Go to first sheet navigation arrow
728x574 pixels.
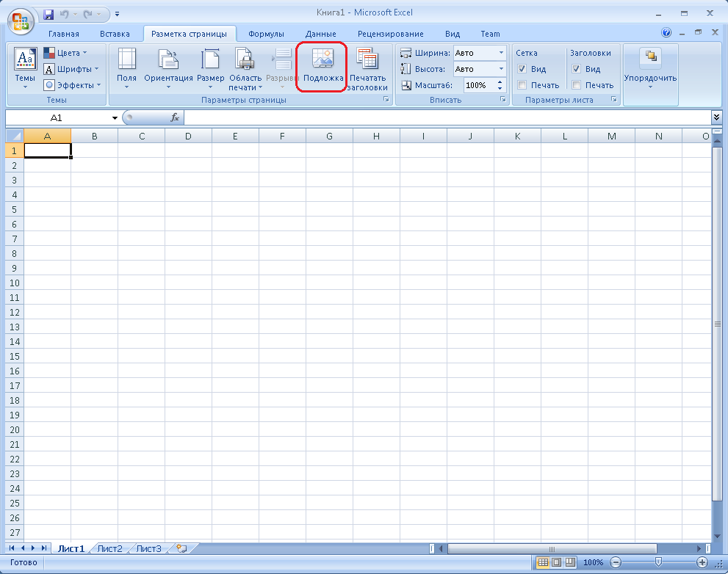(x=12, y=548)
